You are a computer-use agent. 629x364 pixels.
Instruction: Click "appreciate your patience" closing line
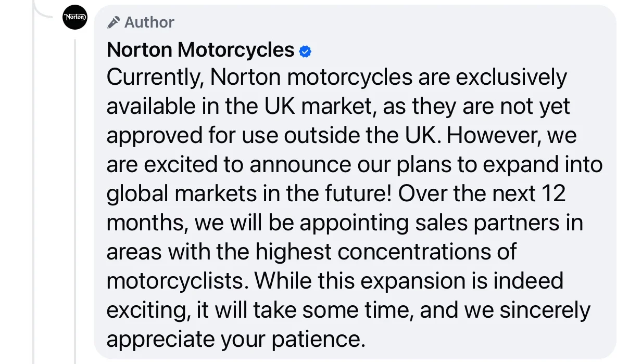click(x=234, y=339)
